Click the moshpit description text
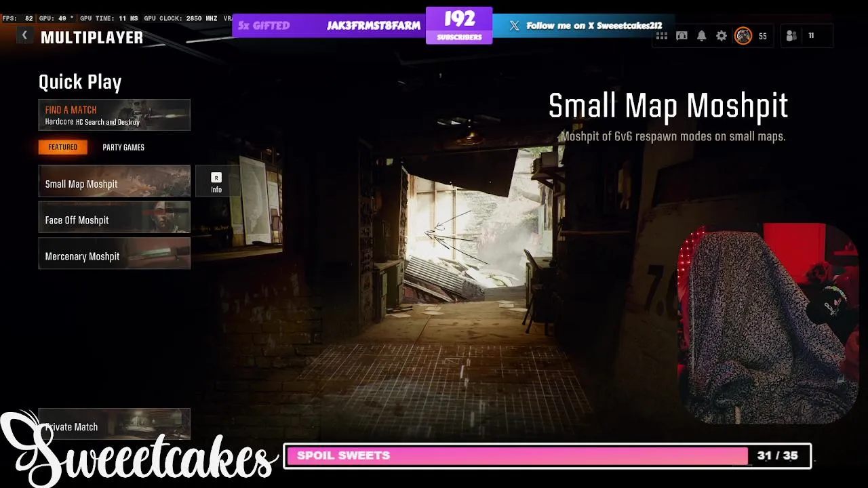 tap(673, 136)
